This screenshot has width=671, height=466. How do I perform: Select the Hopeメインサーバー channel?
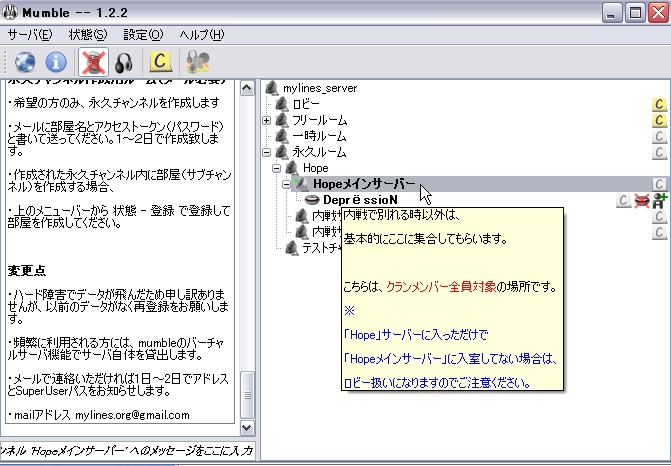[364, 184]
